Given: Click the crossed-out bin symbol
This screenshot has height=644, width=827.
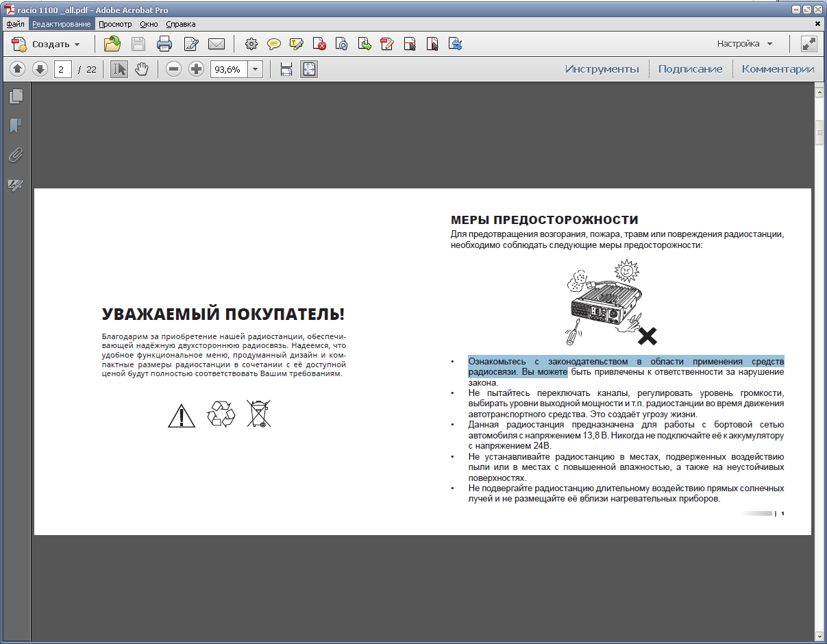Looking at the screenshot, I should tap(259, 414).
